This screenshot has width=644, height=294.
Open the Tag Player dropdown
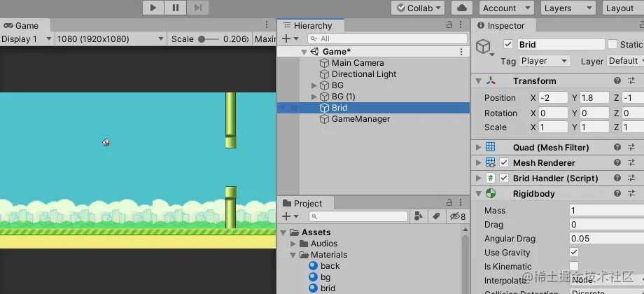(x=545, y=61)
